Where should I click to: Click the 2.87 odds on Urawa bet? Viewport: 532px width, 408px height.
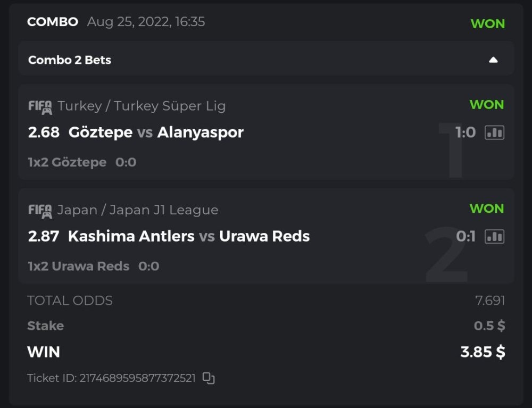[44, 236]
